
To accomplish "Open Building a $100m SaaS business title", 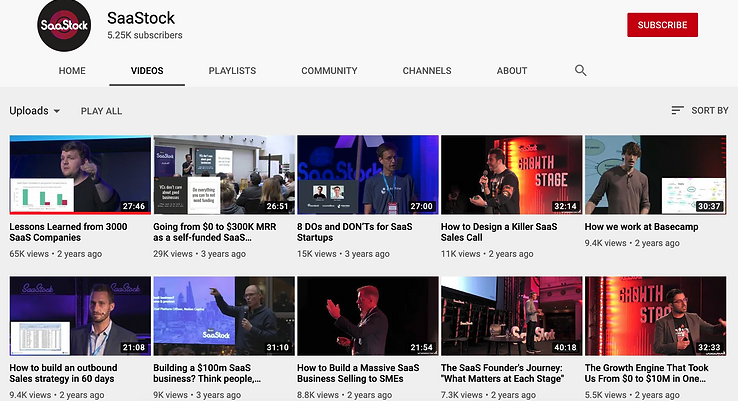I will tap(207, 373).
